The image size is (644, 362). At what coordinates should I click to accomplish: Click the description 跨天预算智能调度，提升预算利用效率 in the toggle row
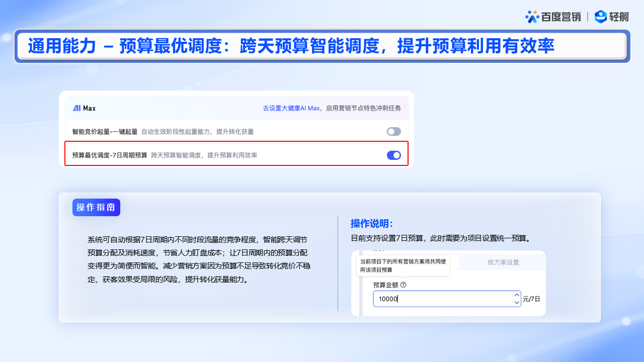[204, 155]
